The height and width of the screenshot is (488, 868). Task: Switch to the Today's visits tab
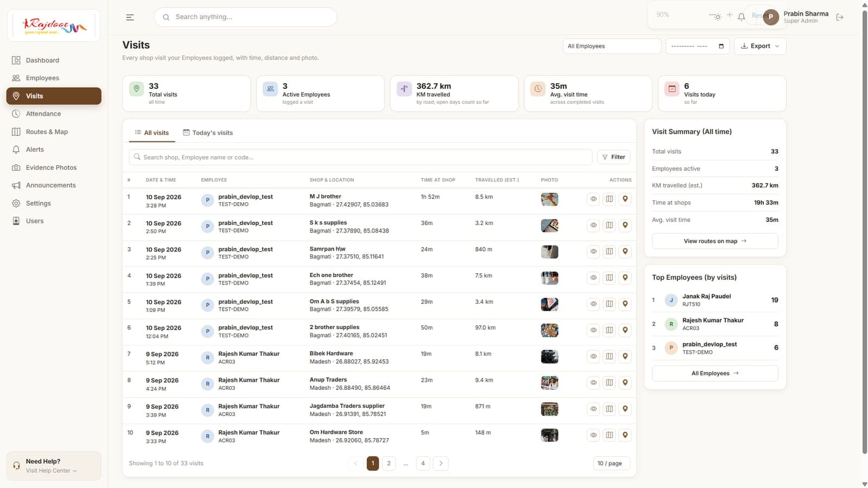click(208, 133)
